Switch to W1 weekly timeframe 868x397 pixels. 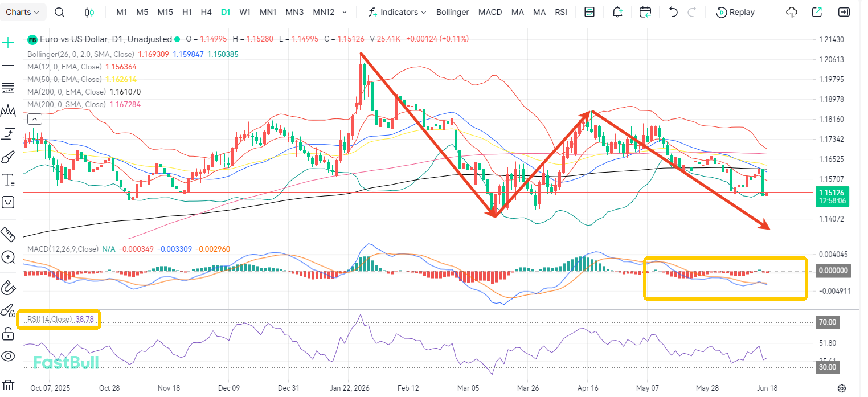pyautogui.click(x=245, y=12)
